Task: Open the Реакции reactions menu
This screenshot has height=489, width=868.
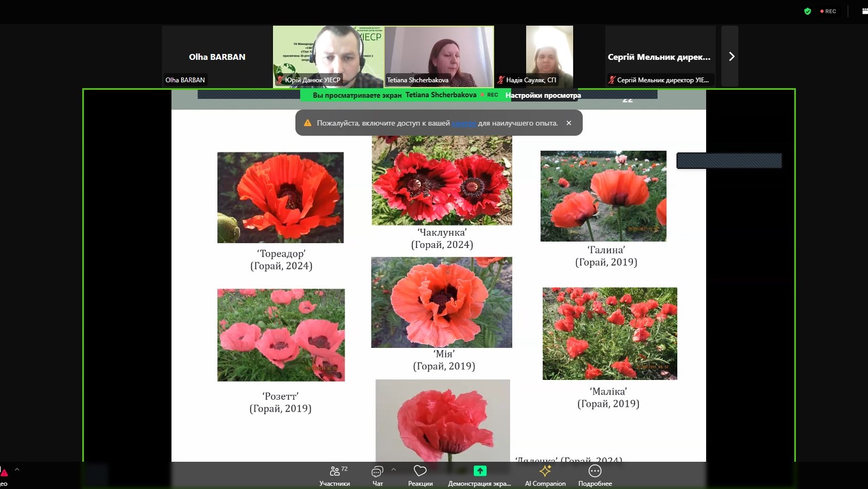Action: click(420, 475)
